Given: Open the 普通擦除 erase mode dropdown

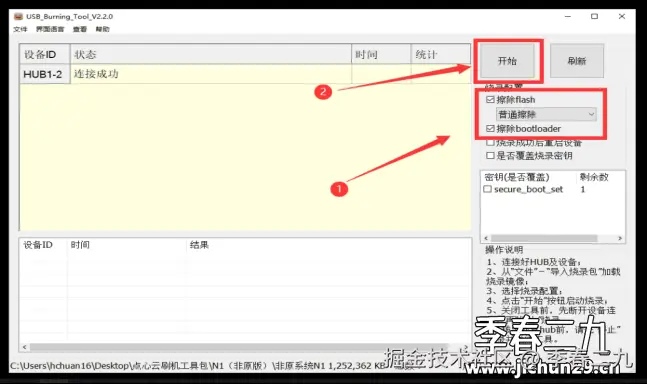Looking at the screenshot, I should (x=546, y=114).
